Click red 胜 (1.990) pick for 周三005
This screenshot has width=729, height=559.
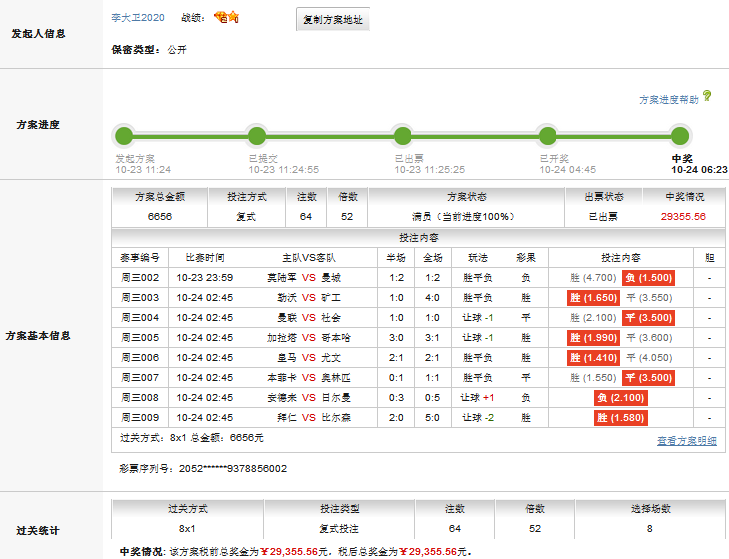594,338
